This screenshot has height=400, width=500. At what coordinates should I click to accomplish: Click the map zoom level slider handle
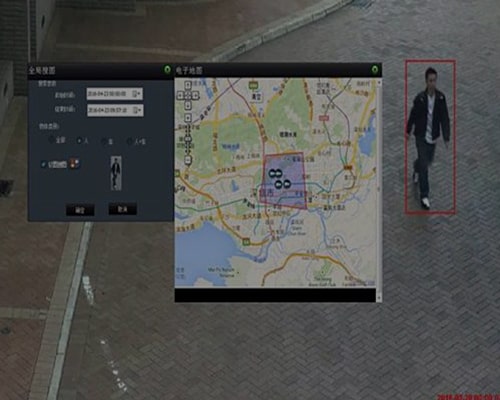tap(188, 139)
